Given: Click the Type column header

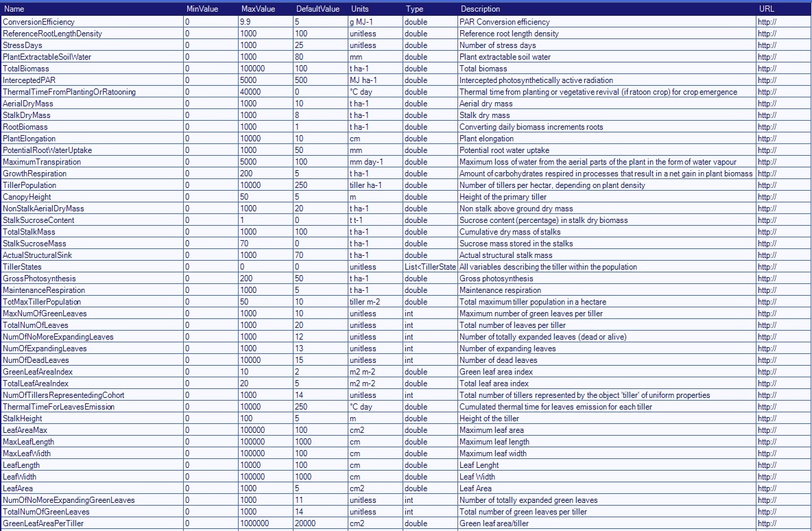Looking at the screenshot, I should 430,9.
